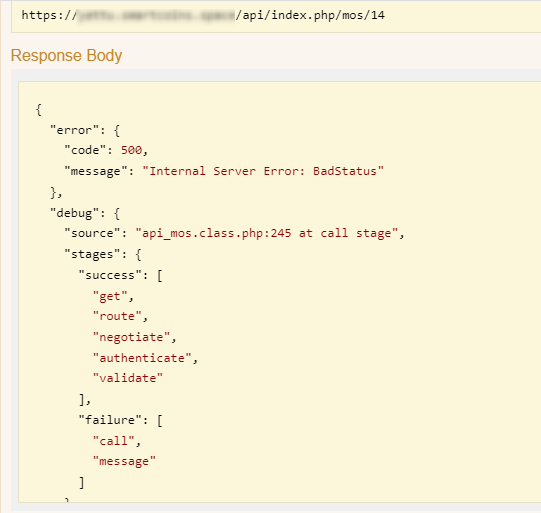Viewport: 541px width, 513px height.
Task: Click the "code" key
Action: click(85, 150)
